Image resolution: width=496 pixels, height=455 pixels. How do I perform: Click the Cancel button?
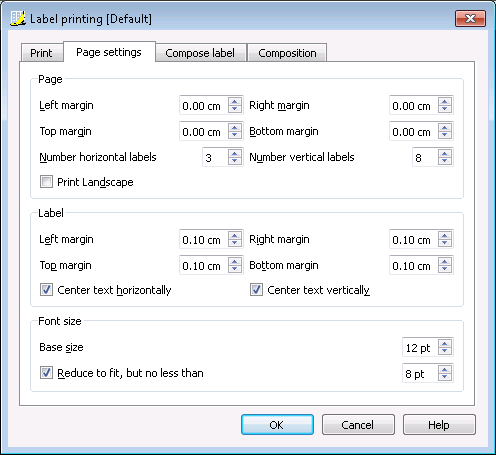point(358,425)
